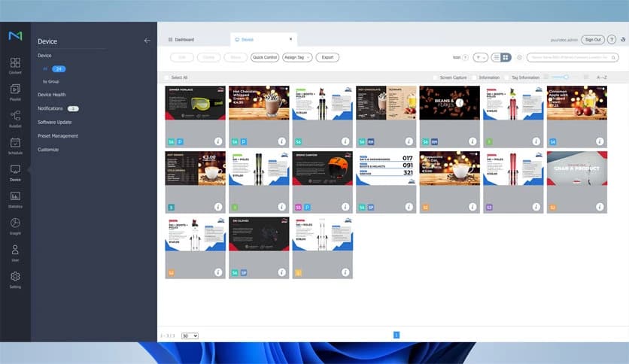Enable the Screen Capture checkbox
629x364 pixels.
436,77
